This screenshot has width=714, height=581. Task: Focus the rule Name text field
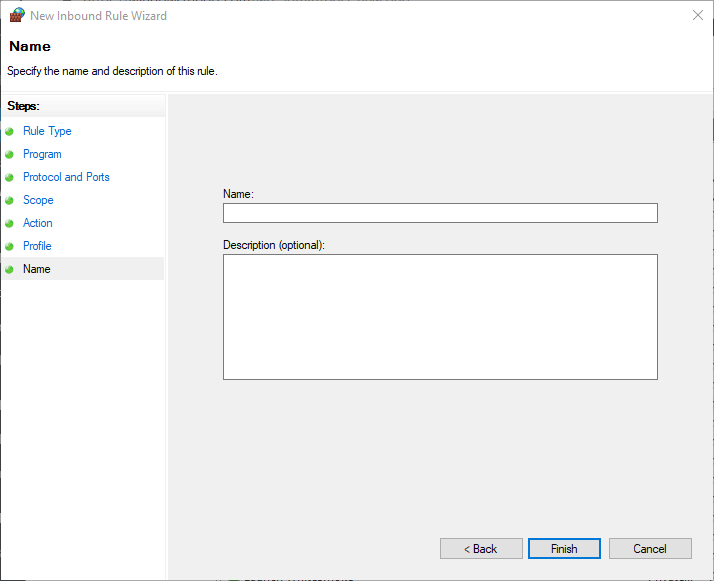pyautogui.click(x=440, y=213)
